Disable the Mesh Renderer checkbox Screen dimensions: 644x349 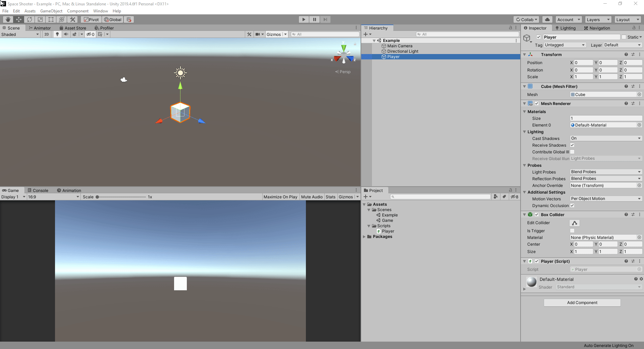[537, 103]
